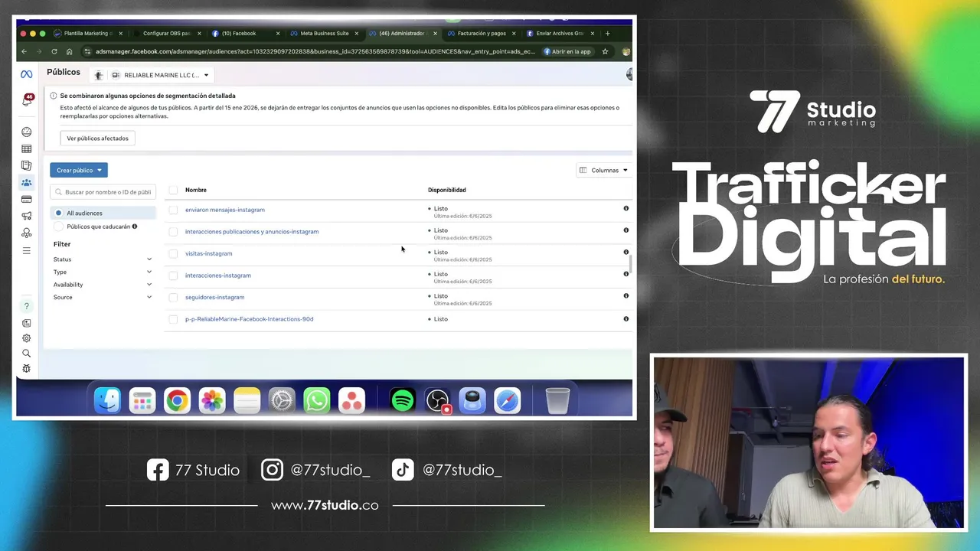Click info icon for visitas-instagram row
980x551 pixels.
click(626, 252)
